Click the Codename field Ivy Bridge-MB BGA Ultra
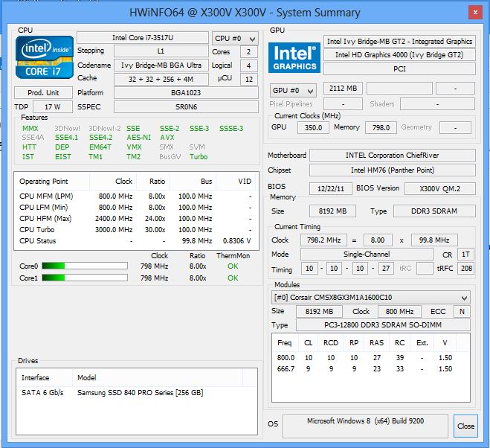 (161, 65)
